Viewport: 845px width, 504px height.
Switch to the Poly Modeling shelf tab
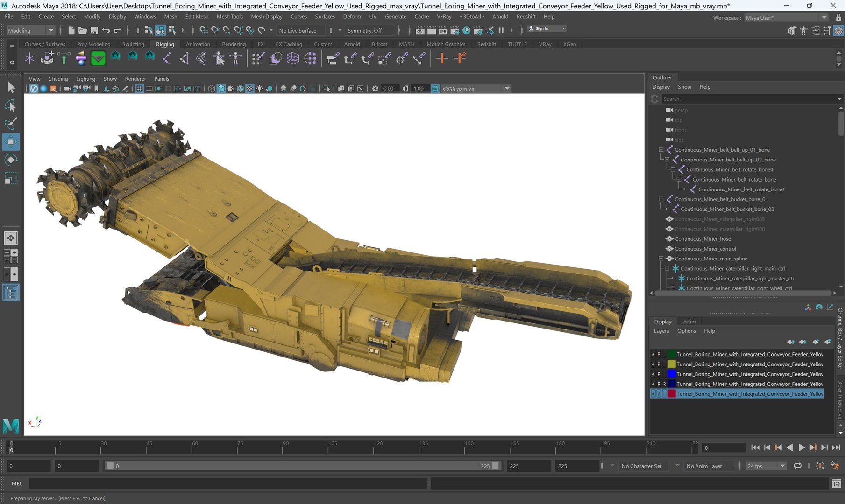[93, 44]
